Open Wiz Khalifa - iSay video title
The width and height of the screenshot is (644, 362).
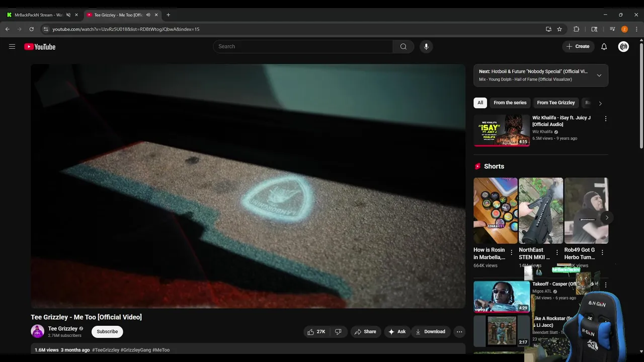pyautogui.click(x=561, y=121)
